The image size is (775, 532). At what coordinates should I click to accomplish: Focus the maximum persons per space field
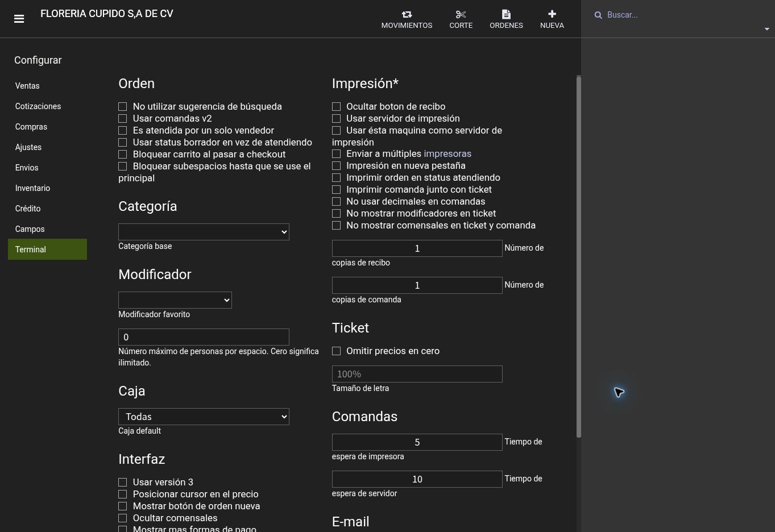(x=204, y=337)
